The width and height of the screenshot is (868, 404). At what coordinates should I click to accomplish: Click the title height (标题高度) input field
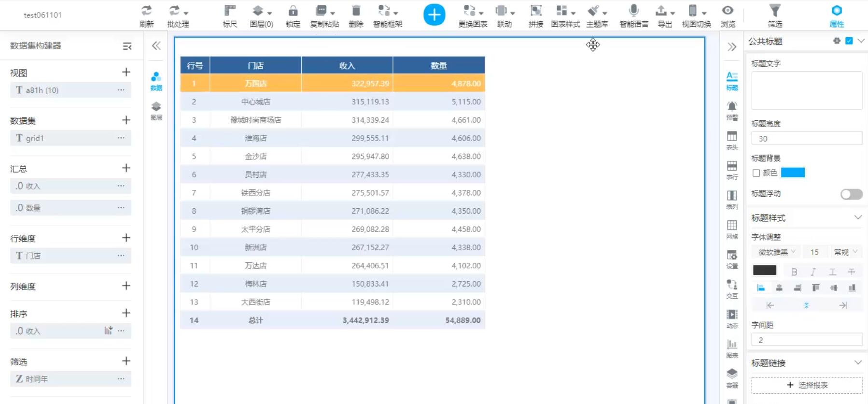pyautogui.click(x=807, y=139)
